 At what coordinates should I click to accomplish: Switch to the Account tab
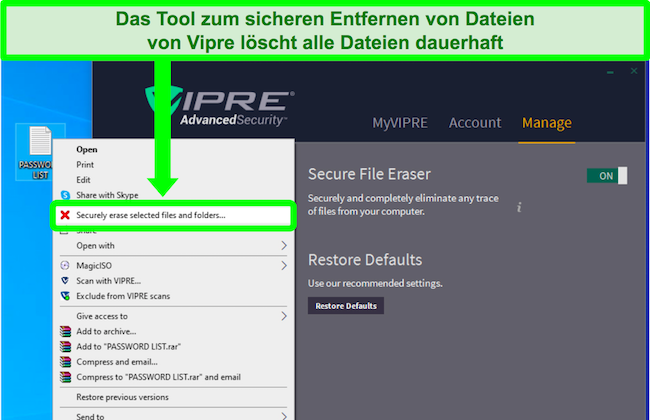point(475,123)
